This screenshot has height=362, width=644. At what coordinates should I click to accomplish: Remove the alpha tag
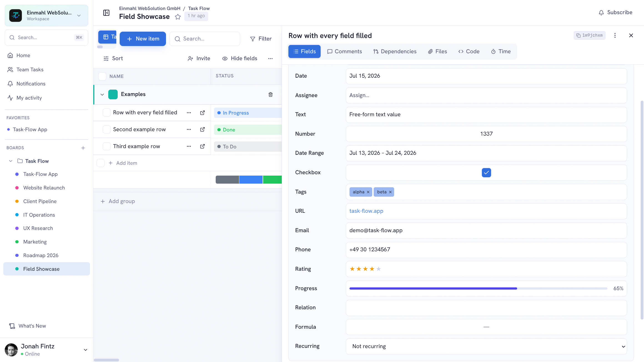point(368,192)
